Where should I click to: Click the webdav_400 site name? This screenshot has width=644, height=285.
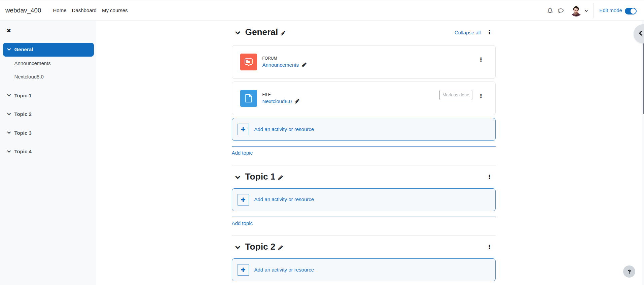23,10
